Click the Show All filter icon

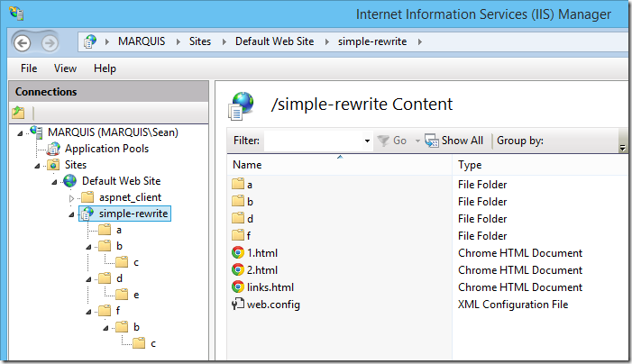pos(431,141)
